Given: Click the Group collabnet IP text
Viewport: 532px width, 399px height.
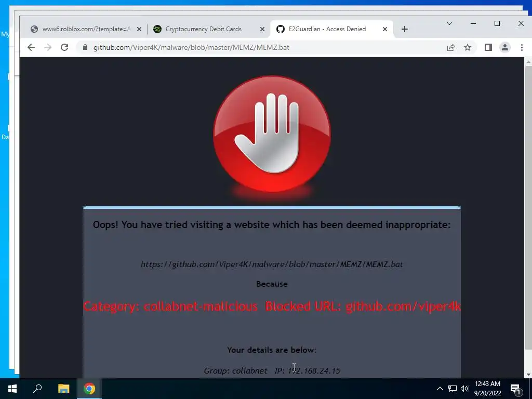Looking at the screenshot, I should click(272, 371).
